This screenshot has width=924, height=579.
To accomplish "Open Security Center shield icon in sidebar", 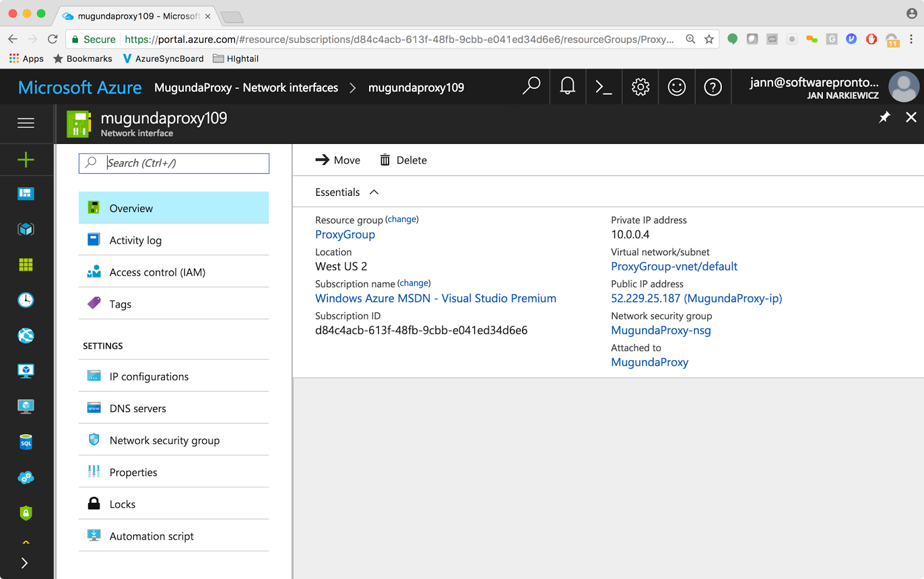I will pyautogui.click(x=25, y=513).
